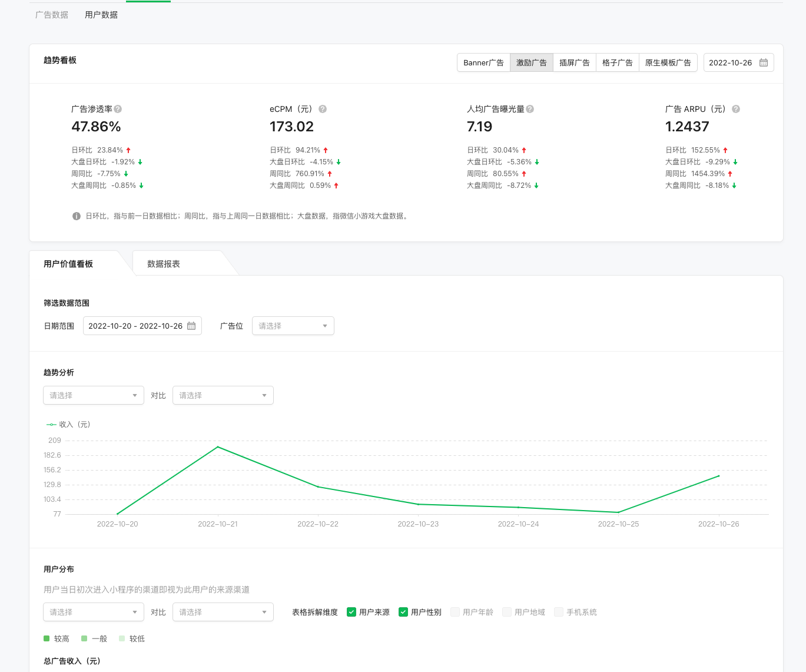Click 较高 green legend swatch
The image size is (806, 672).
(x=47, y=638)
